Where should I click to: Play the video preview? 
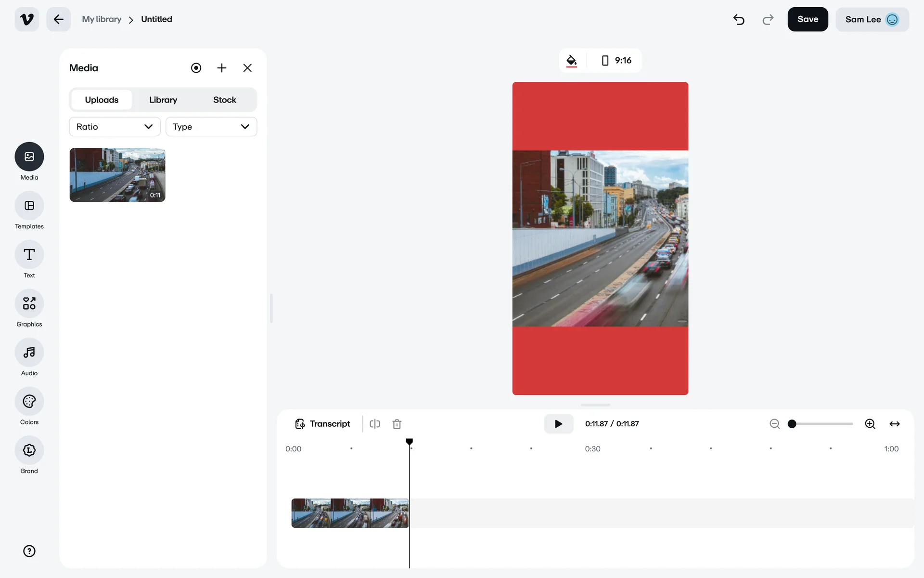coord(558,424)
